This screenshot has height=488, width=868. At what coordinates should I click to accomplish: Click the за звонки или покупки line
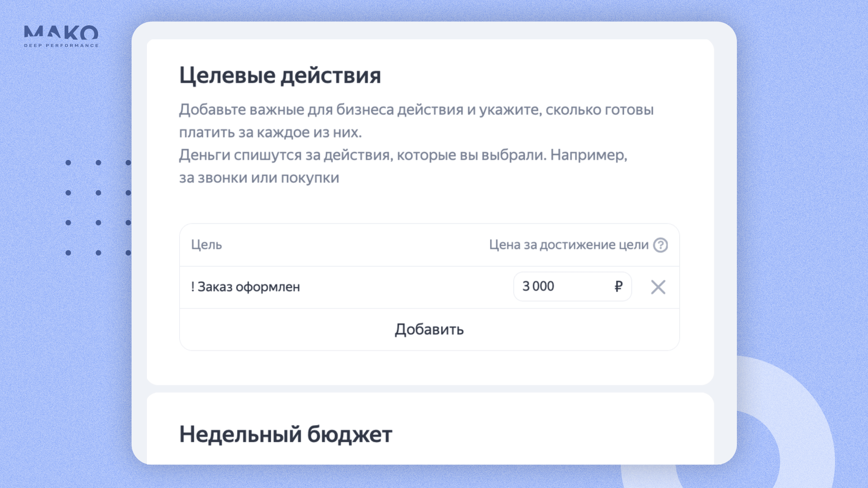point(259,178)
